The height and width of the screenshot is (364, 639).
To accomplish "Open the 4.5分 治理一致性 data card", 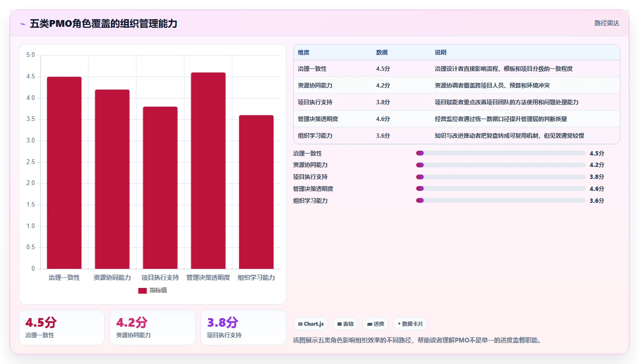I will [62, 327].
